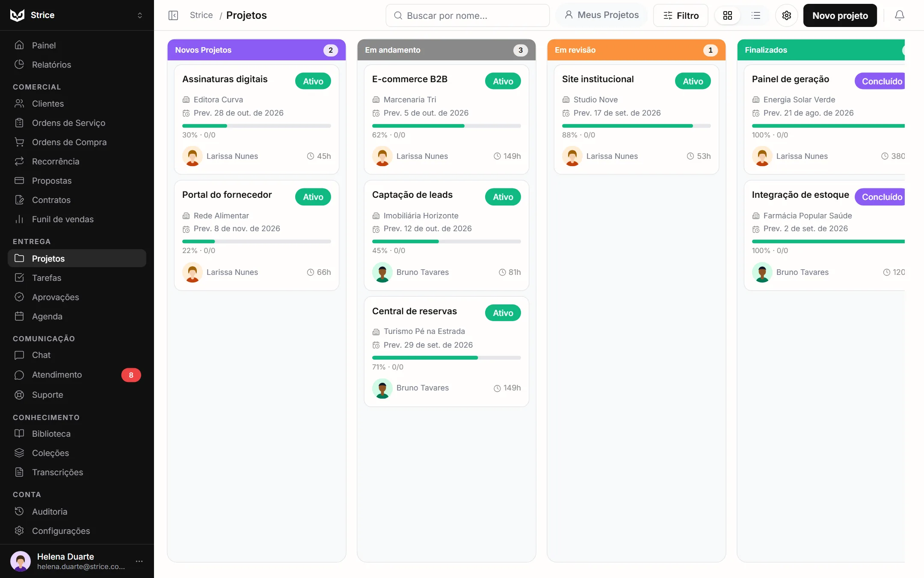924x578 pixels.
Task: Click the Tarefas checkbox icon
Action: coord(19,277)
